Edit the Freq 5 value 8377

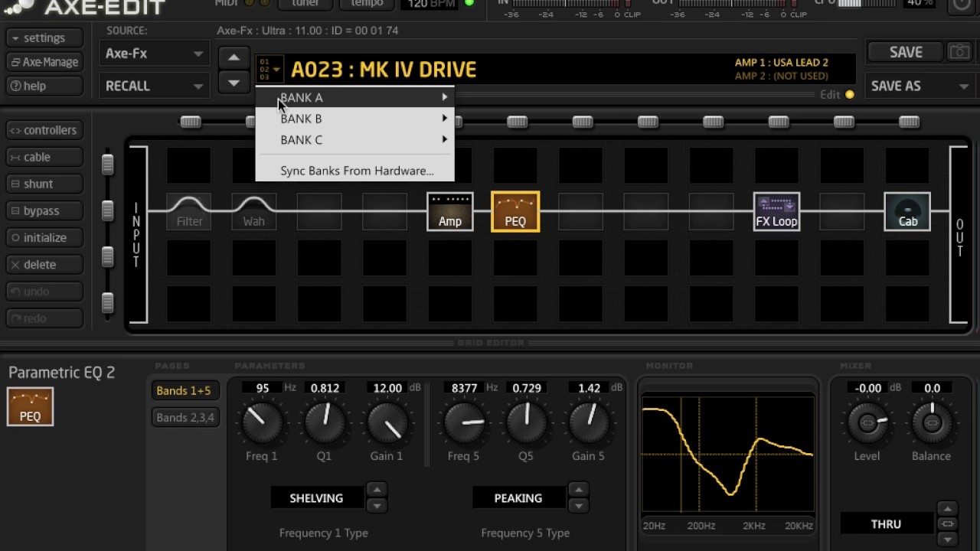[464, 388]
